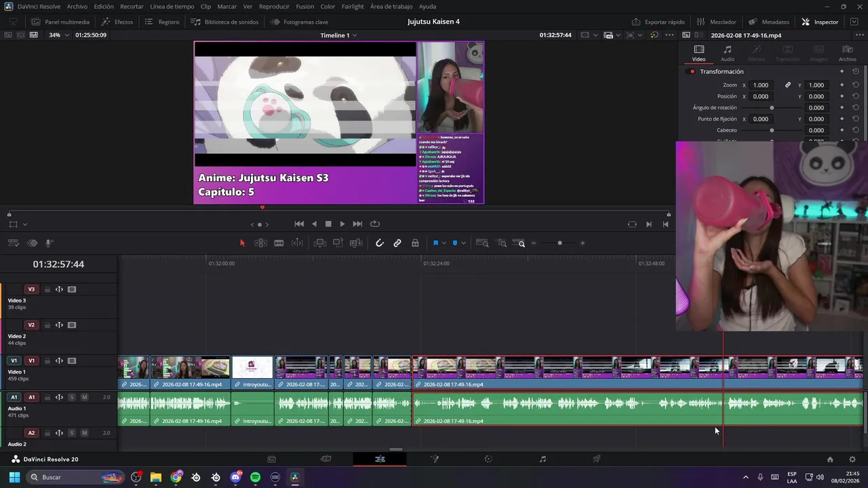Stop playback with the stop button

(328, 224)
